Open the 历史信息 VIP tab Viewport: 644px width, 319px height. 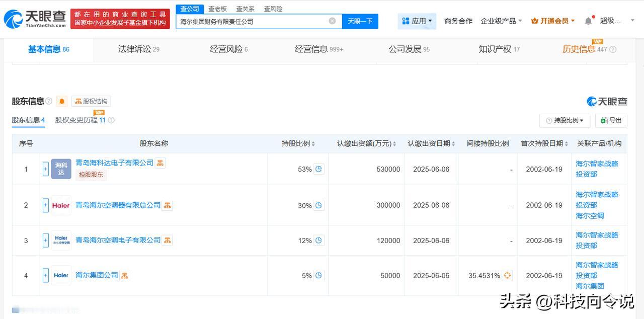(585, 49)
